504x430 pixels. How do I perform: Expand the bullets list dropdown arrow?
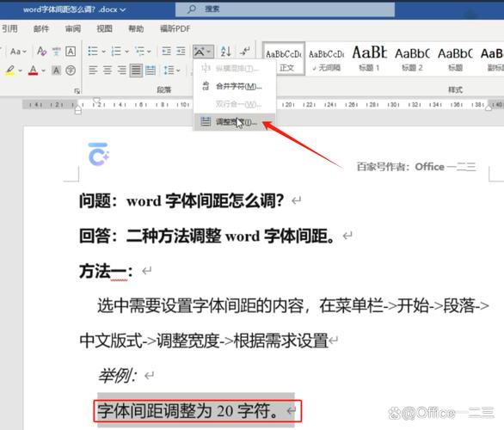coord(104,52)
